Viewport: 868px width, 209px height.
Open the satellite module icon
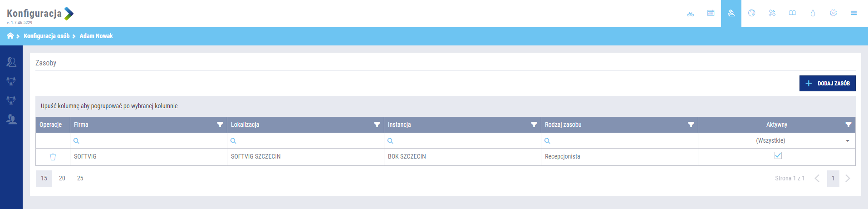pyautogui.click(x=772, y=13)
